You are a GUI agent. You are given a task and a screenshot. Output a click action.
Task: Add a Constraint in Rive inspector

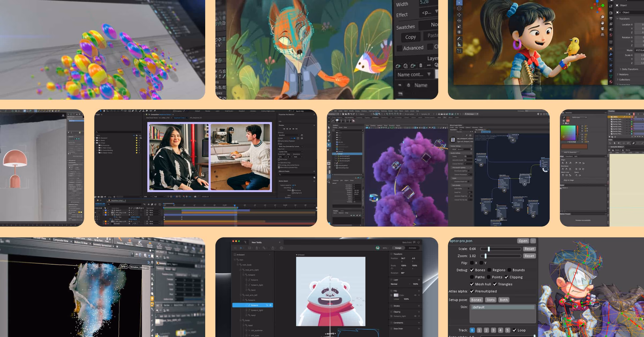[x=419, y=323]
